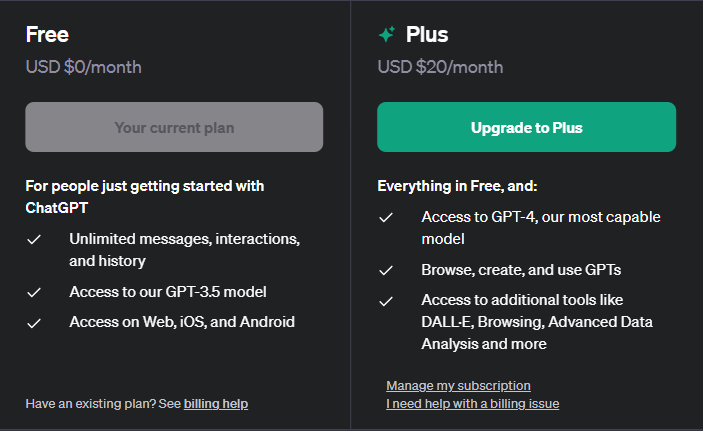Click the USD $20/month price text
Image resolution: width=703 pixels, height=431 pixels.
coord(440,68)
